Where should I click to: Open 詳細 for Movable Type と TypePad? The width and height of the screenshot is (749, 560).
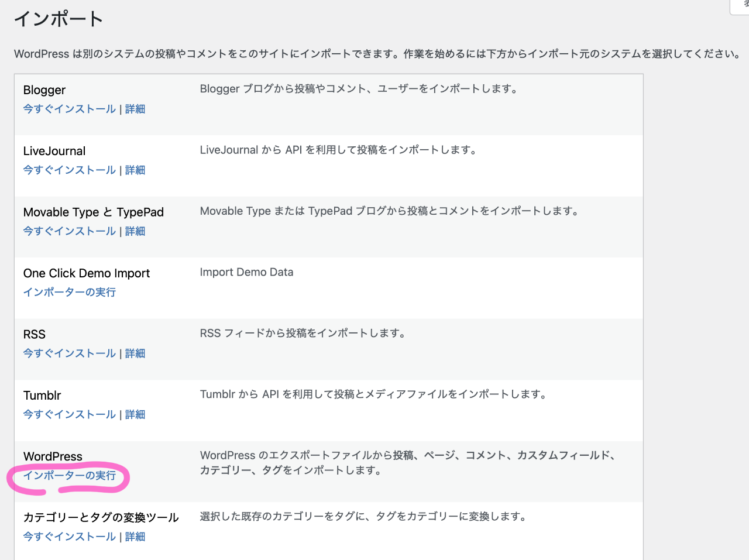coord(135,232)
